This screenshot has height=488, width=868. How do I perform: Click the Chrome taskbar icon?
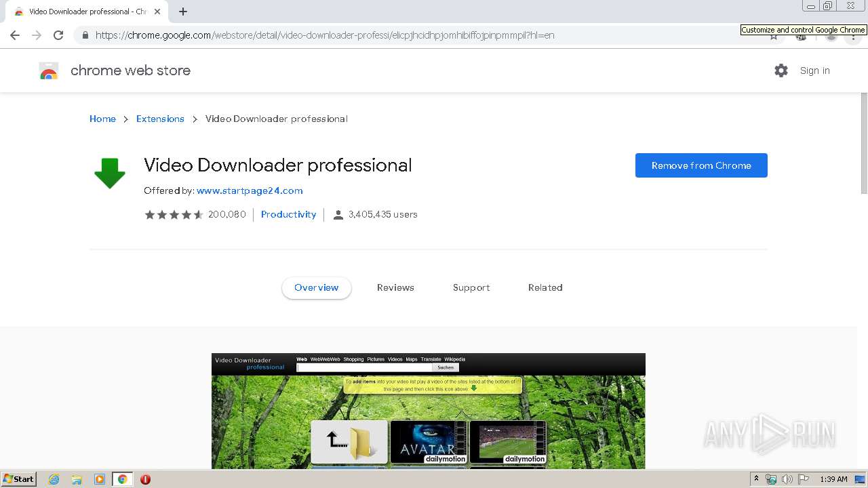122,479
